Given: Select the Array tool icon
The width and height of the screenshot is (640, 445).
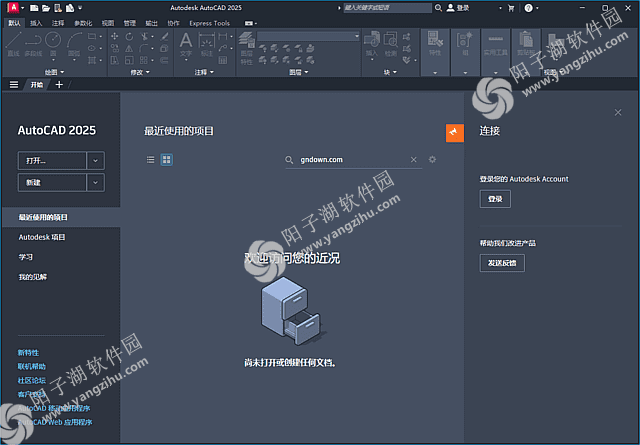Looking at the screenshot, I should [144, 60].
